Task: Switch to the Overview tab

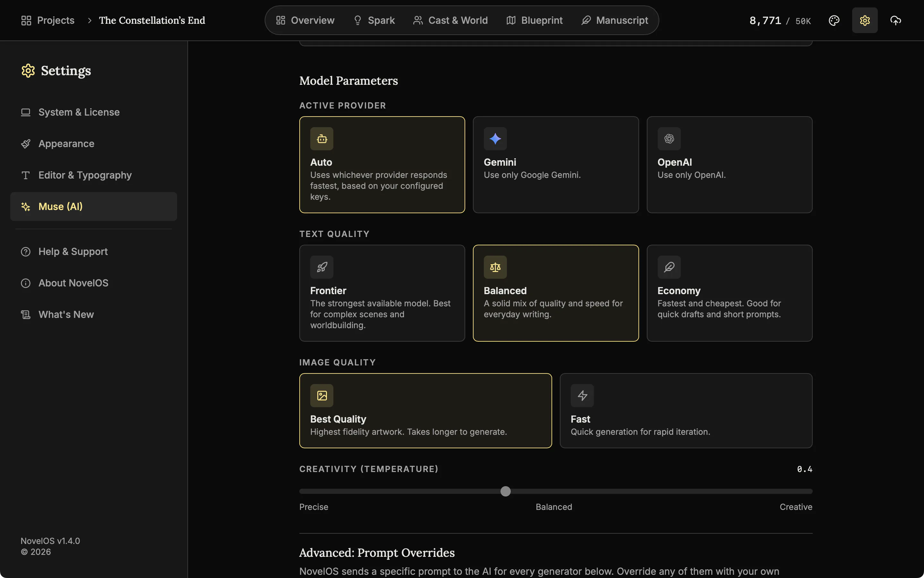Action: [x=305, y=20]
